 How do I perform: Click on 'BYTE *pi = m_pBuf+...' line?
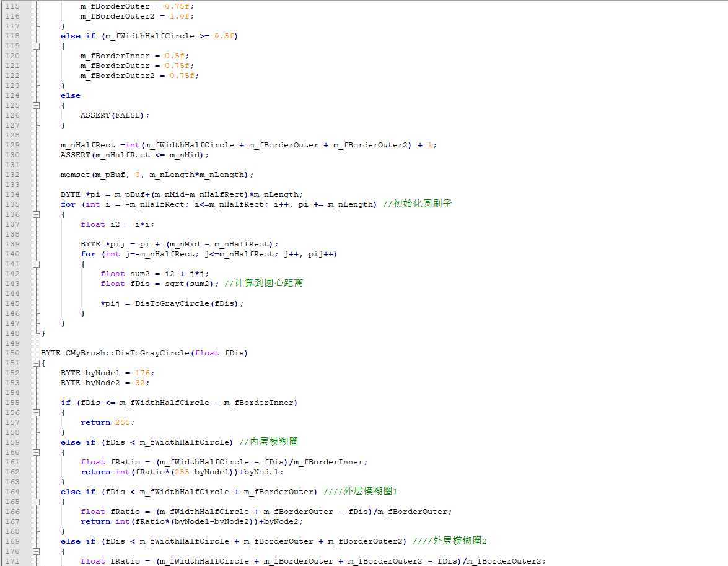tap(182, 195)
